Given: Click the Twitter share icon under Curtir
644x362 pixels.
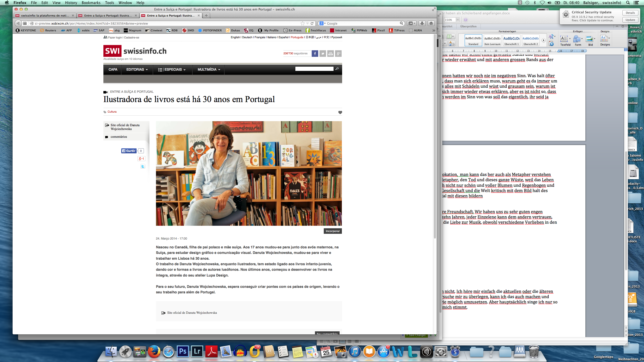Looking at the screenshot, I should coord(143,166).
